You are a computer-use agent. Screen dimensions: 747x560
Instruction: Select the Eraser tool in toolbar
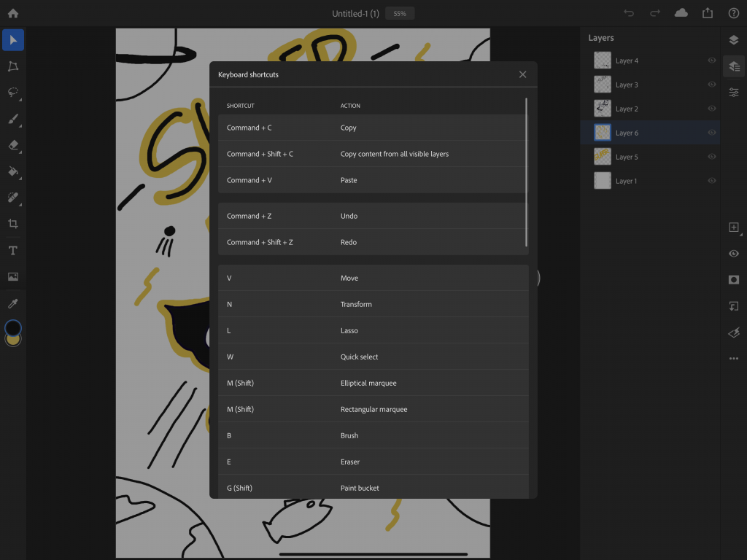[13, 145]
